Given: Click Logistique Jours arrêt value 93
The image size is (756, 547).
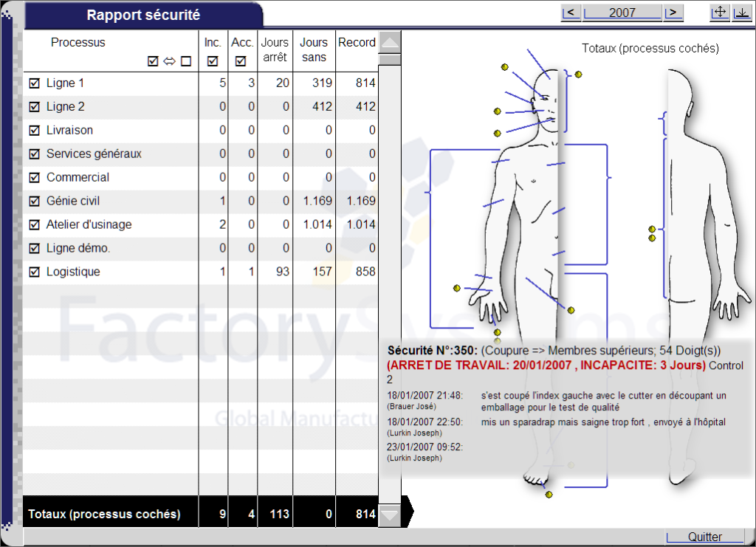Looking at the screenshot, I should (283, 272).
